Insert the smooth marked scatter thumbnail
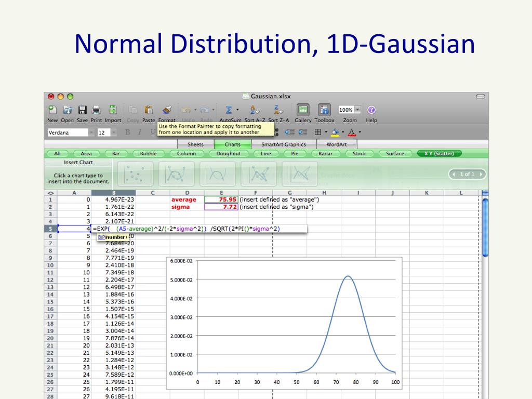Screen dimensions: 532x399 tap(177, 174)
